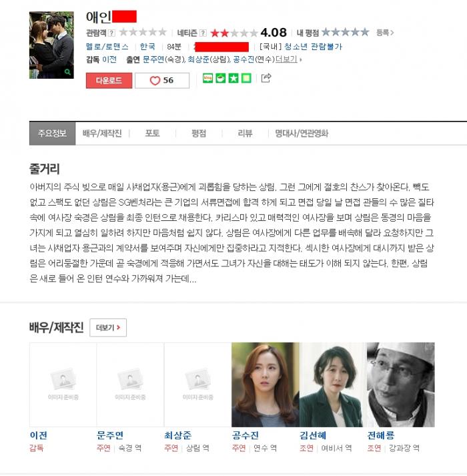This screenshot has width=467, height=476.
Task: Share to Naver blog icon
Action: (x=208, y=78)
